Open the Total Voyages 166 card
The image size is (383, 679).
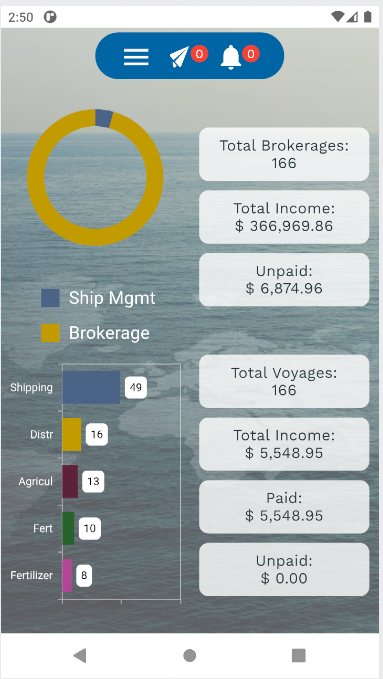tap(284, 381)
